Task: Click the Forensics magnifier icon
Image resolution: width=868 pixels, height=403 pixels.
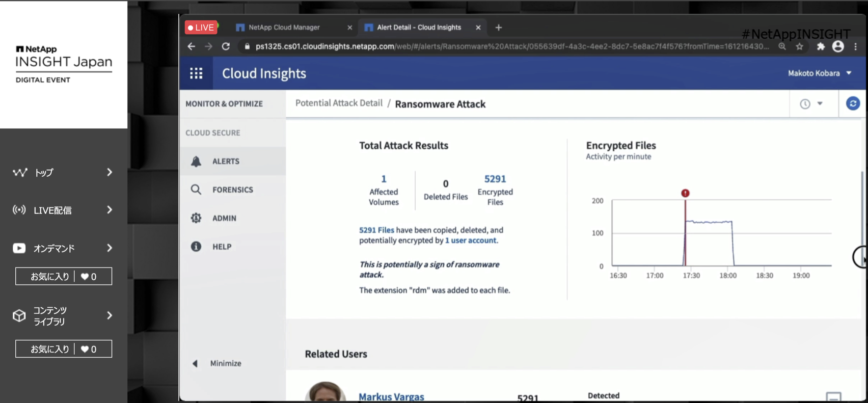Action: click(x=196, y=190)
